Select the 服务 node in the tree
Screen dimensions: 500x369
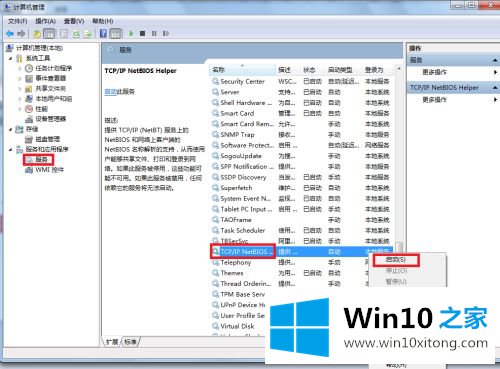tap(41, 159)
